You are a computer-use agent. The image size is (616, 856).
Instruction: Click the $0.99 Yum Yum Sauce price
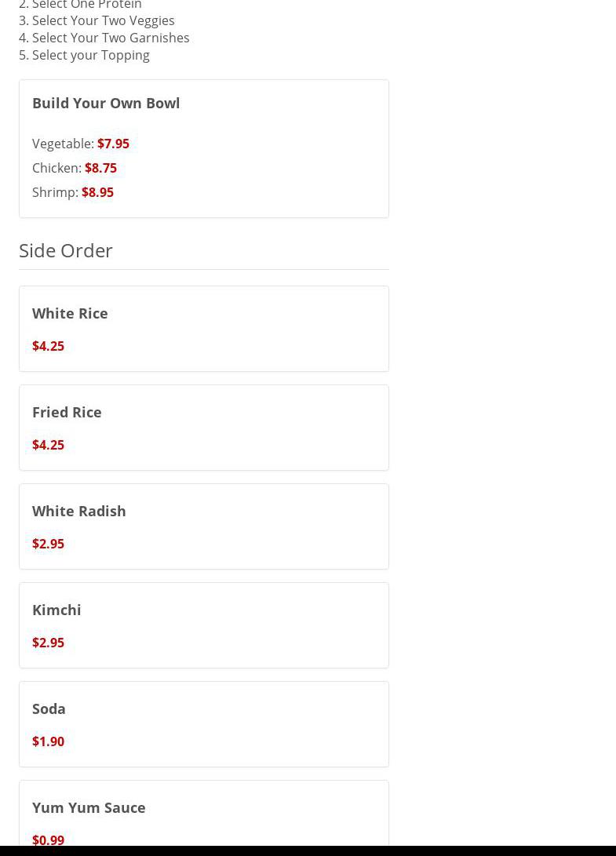click(x=48, y=840)
